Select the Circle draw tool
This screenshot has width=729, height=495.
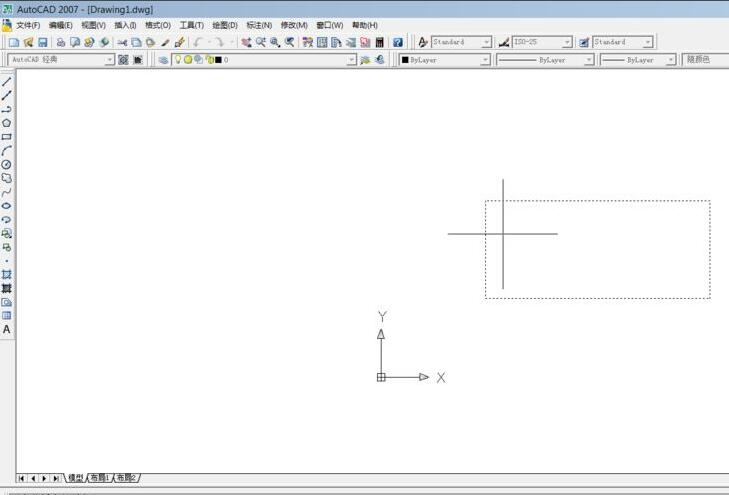click(x=7, y=165)
